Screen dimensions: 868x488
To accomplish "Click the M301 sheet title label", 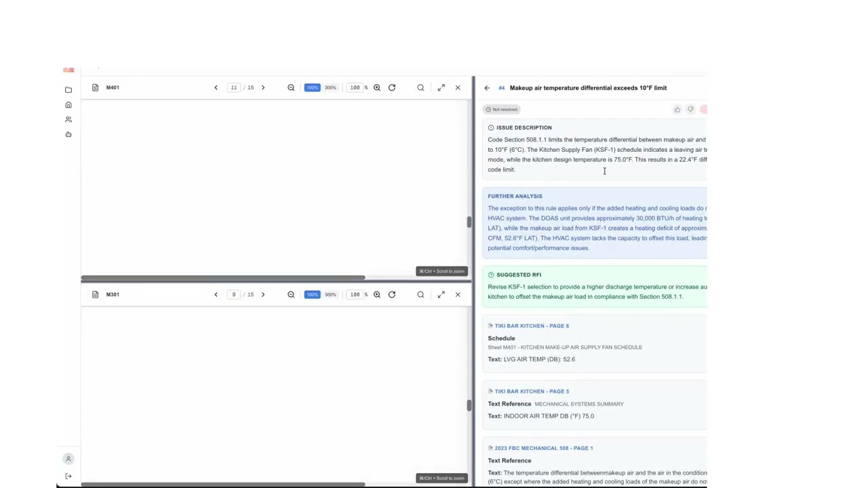I will (113, 294).
